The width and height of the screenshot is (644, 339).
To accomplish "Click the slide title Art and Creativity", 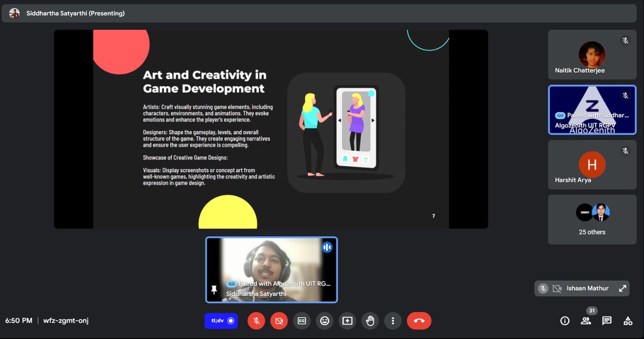I will click(205, 82).
